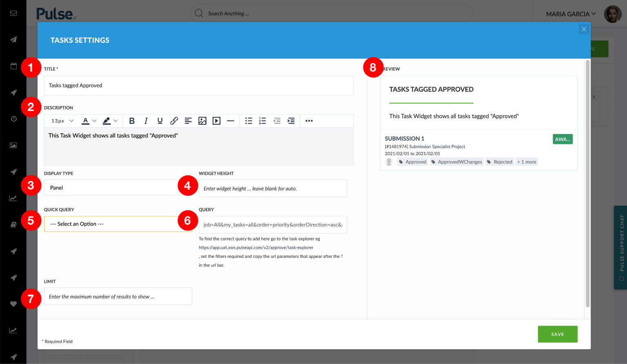Click the Limit maximum results input field
This screenshot has height=364, width=627.
pyautogui.click(x=118, y=296)
